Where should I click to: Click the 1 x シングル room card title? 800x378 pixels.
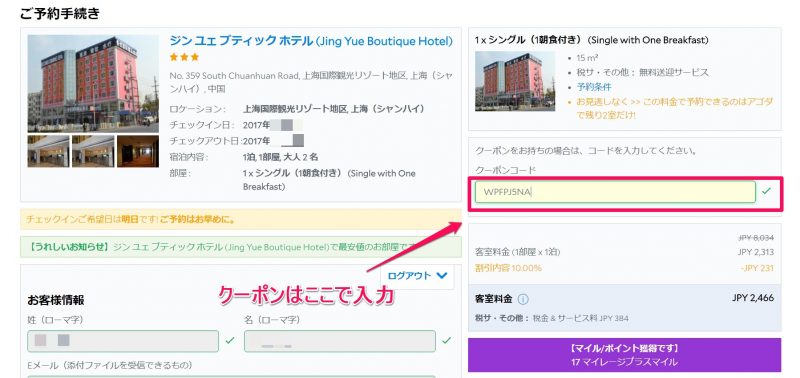tap(591, 40)
